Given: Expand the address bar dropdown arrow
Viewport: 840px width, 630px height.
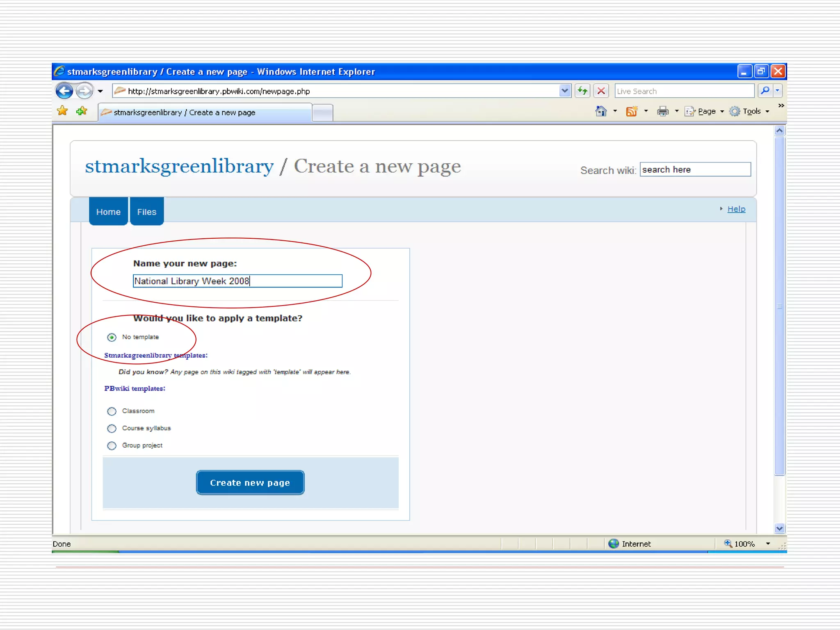Looking at the screenshot, I should click(565, 91).
